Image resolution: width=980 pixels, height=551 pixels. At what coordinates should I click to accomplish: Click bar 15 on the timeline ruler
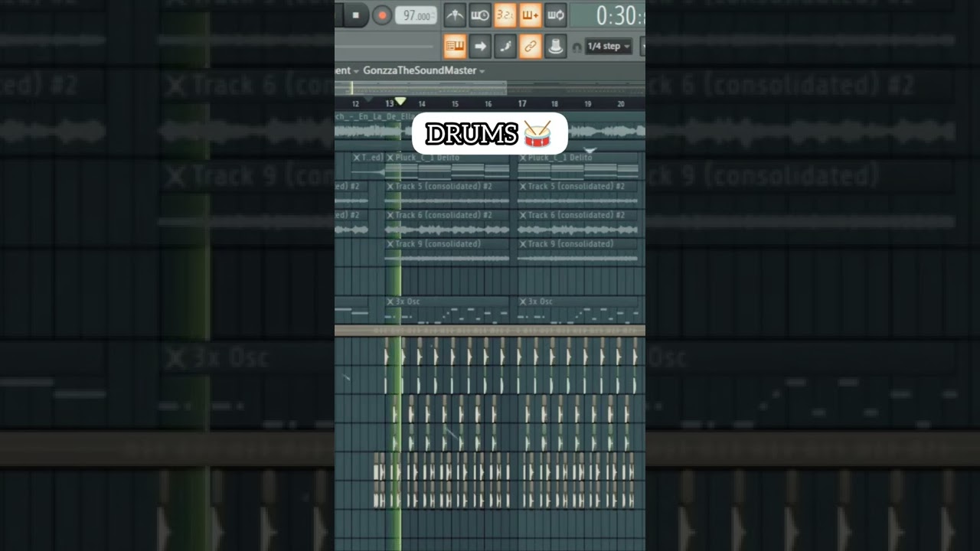point(455,104)
